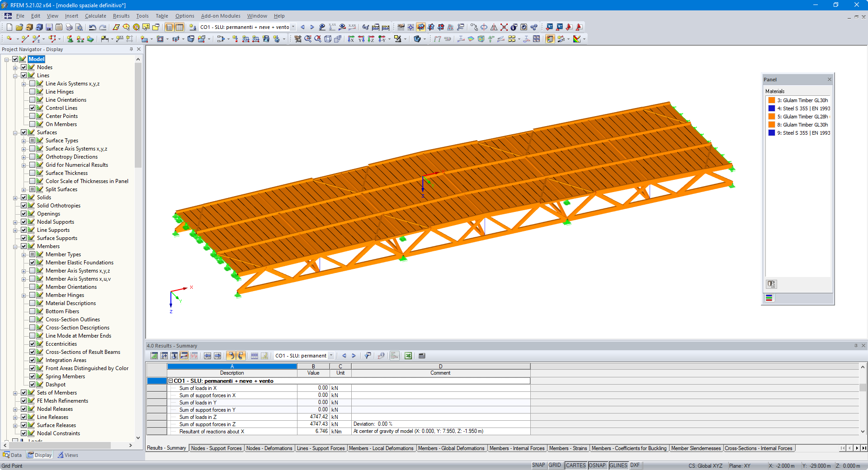Image resolution: width=868 pixels, height=470 pixels.
Task: Collapse the Surfaces tree node
Action: (x=15, y=132)
